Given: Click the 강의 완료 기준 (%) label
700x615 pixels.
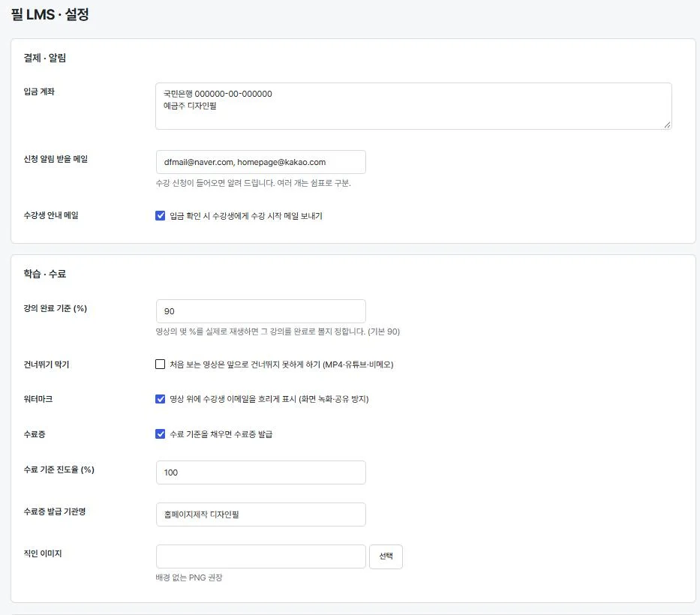Looking at the screenshot, I should pos(55,308).
